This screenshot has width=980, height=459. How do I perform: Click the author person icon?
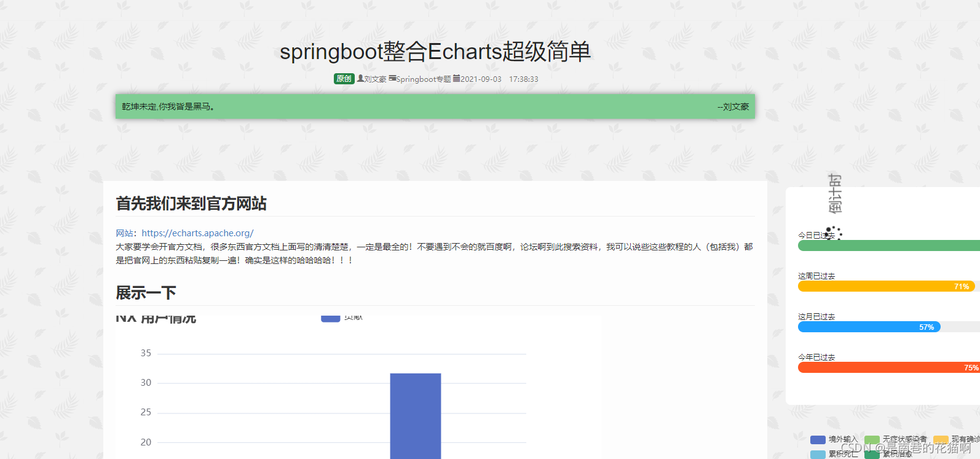pyautogui.click(x=360, y=79)
